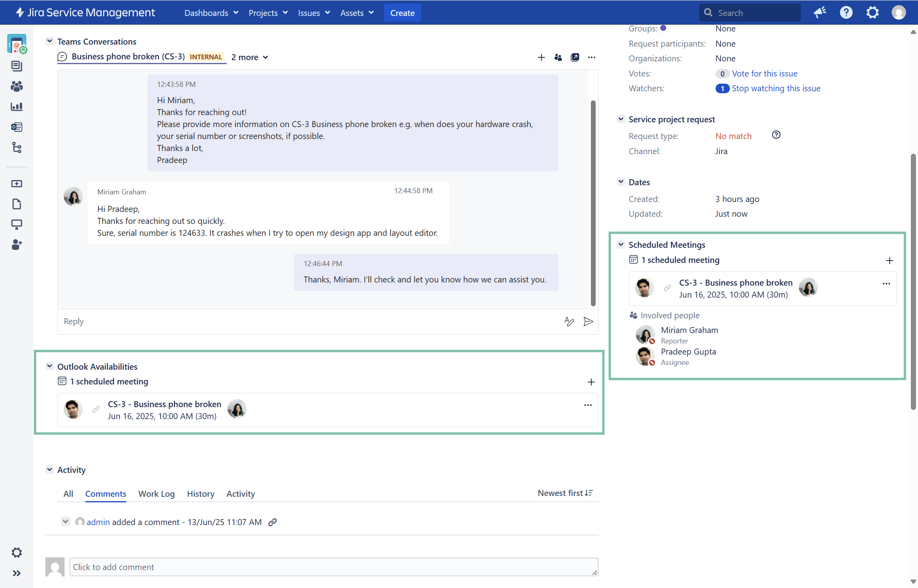Open the notifications megaphone icon

click(820, 13)
